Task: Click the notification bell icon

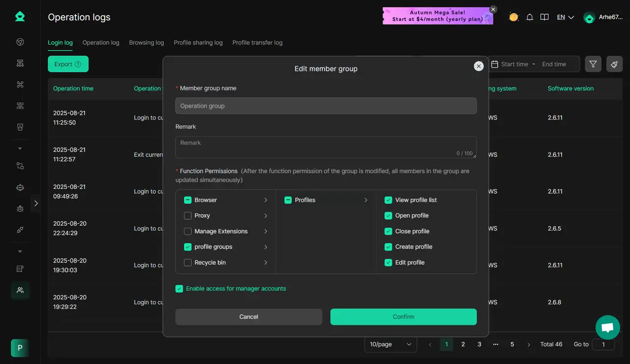Action: click(530, 17)
